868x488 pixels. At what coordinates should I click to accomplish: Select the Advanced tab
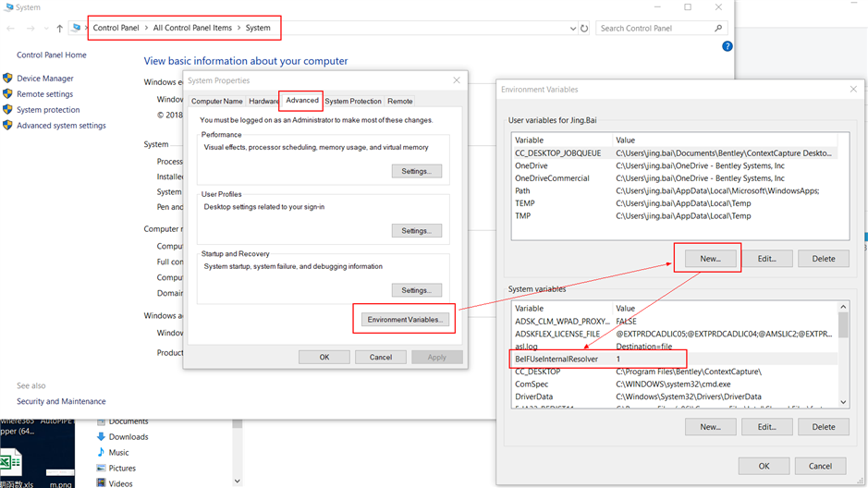pyautogui.click(x=301, y=100)
